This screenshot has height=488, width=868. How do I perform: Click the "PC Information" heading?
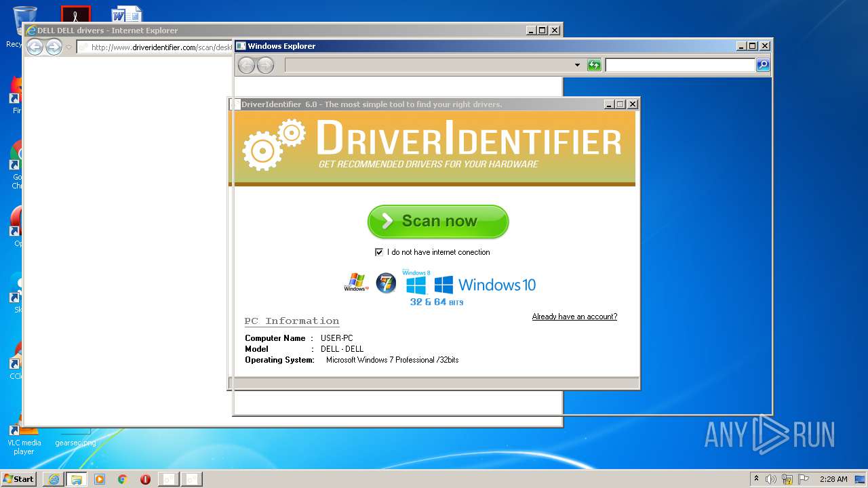tap(292, 321)
